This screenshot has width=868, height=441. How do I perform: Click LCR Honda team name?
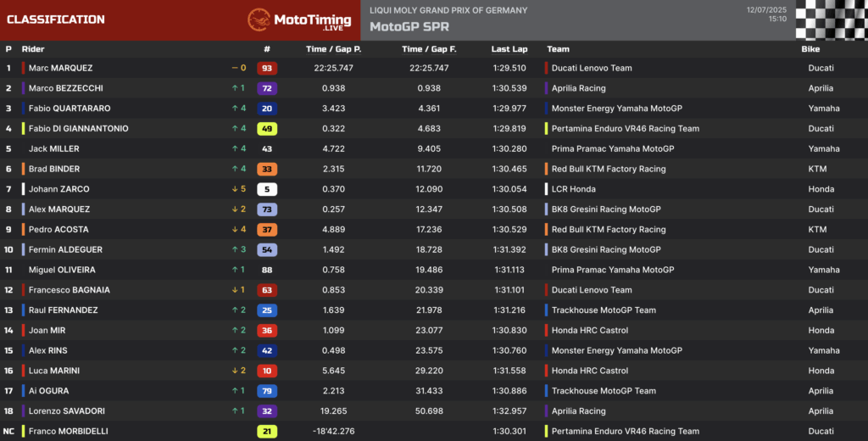tap(574, 189)
